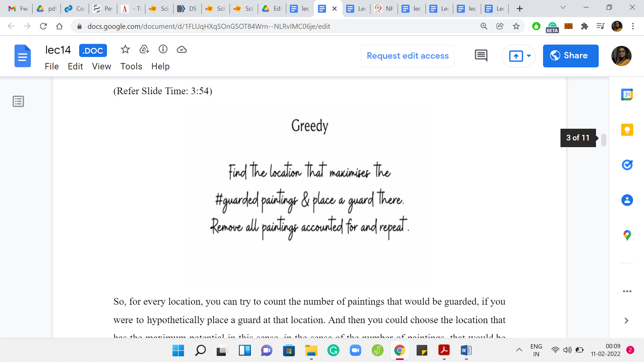Bookmark this page with the star
Viewport: 644px width, 362px height.
pyautogui.click(x=516, y=26)
